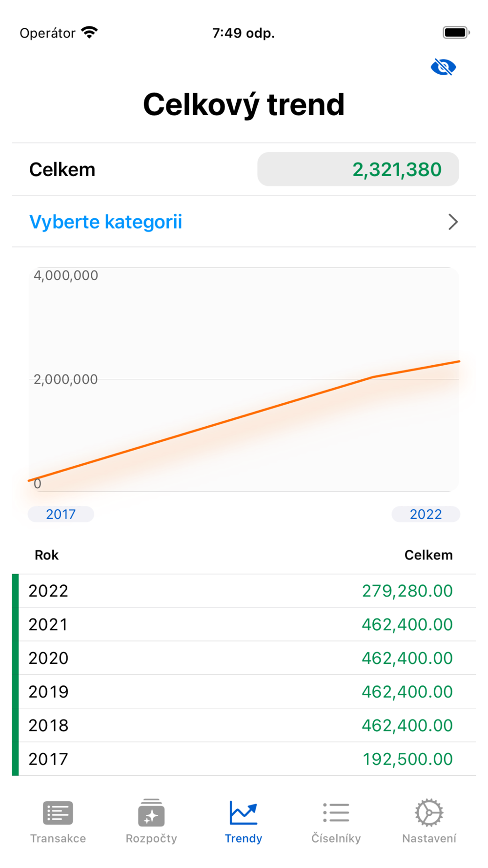Select the 2019 row amount 462,400.00
This screenshot has width=488, height=868.
coord(407,692)
